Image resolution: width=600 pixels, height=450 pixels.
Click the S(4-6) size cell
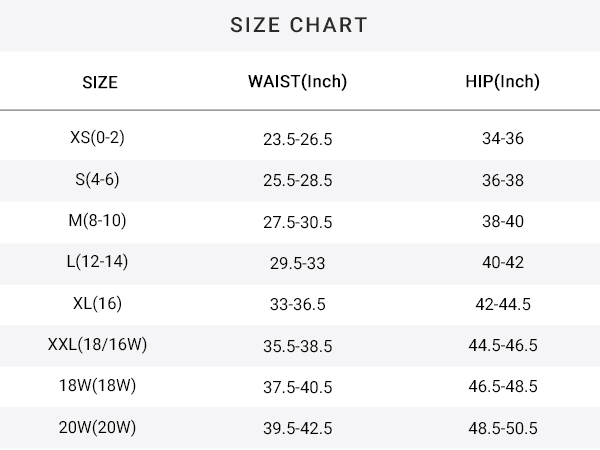tap(97, 179)
